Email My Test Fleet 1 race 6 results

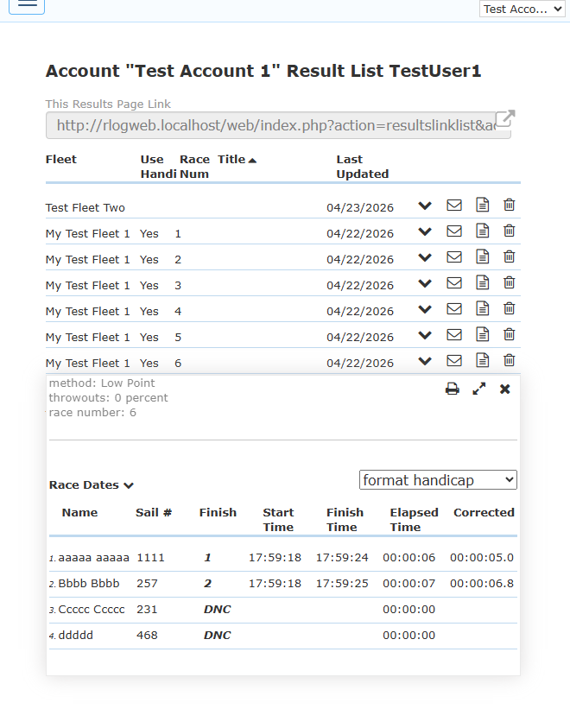tap(454, 361)
